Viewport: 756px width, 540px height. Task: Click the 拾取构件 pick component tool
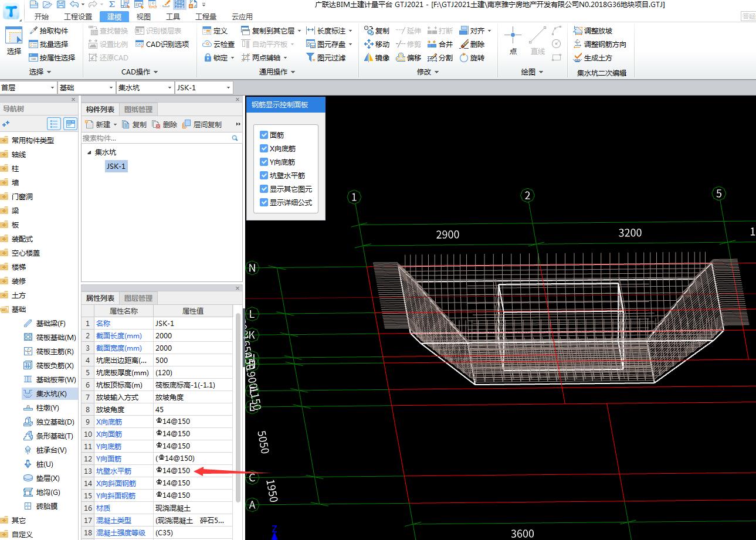pyautogui.click(x=49, y=30)
